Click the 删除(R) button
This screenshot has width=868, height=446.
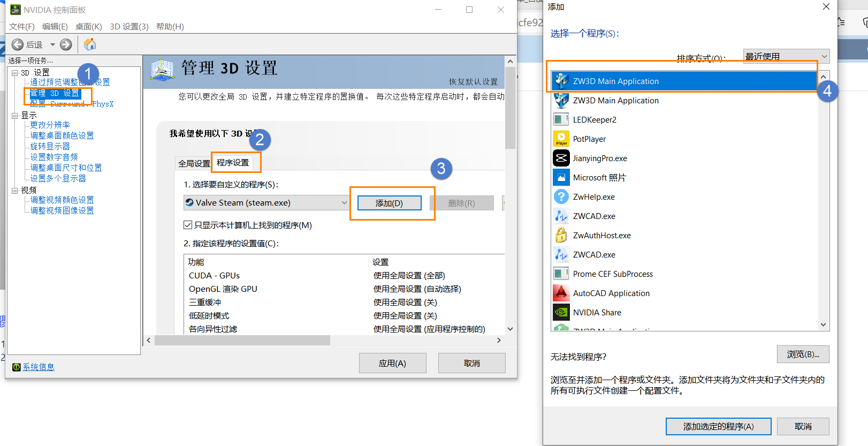(x=461, y=203)
